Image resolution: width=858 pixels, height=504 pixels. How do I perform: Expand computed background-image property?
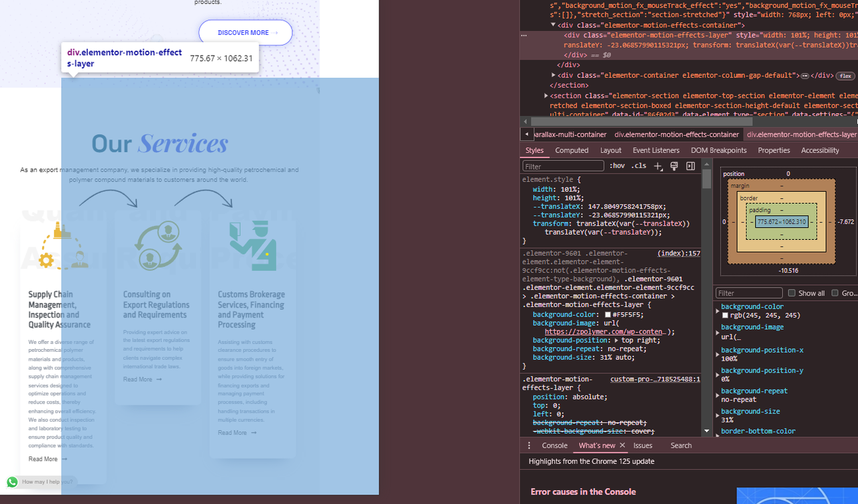(x=718, y=332)
